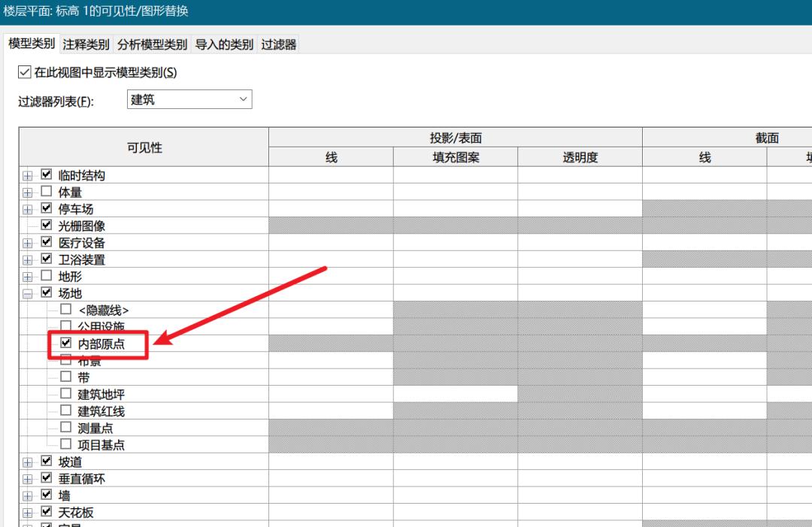Screen dimensions: 812x527
Task: Check the 建筑红线 subcategory checkbox
Action: [65, 410]
